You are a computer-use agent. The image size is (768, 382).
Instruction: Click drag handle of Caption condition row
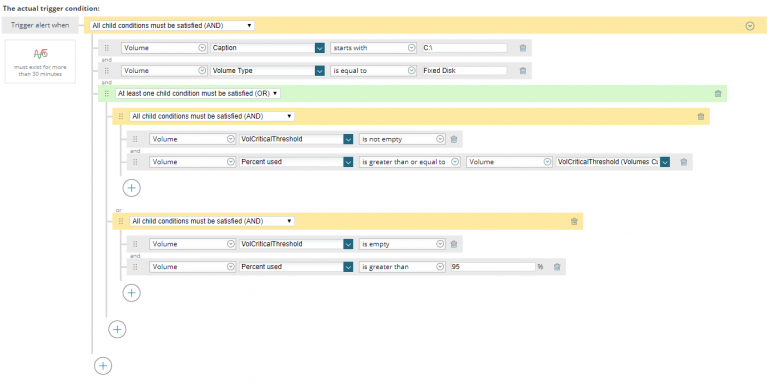coord(107,48)
